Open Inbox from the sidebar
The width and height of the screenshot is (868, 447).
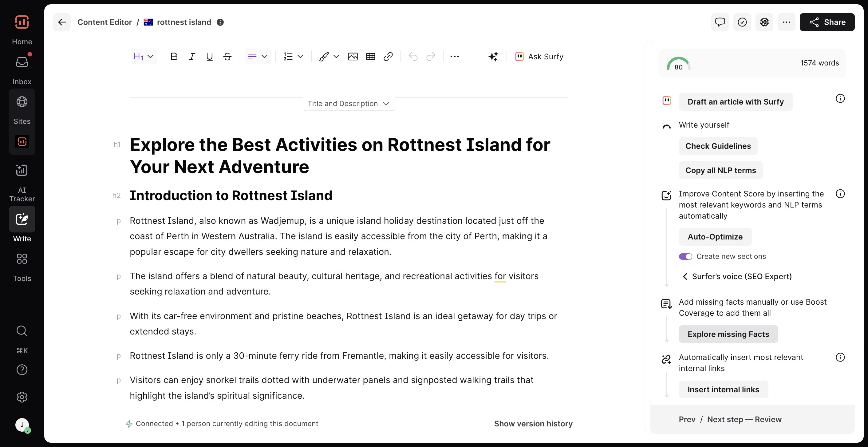(22, 62)
